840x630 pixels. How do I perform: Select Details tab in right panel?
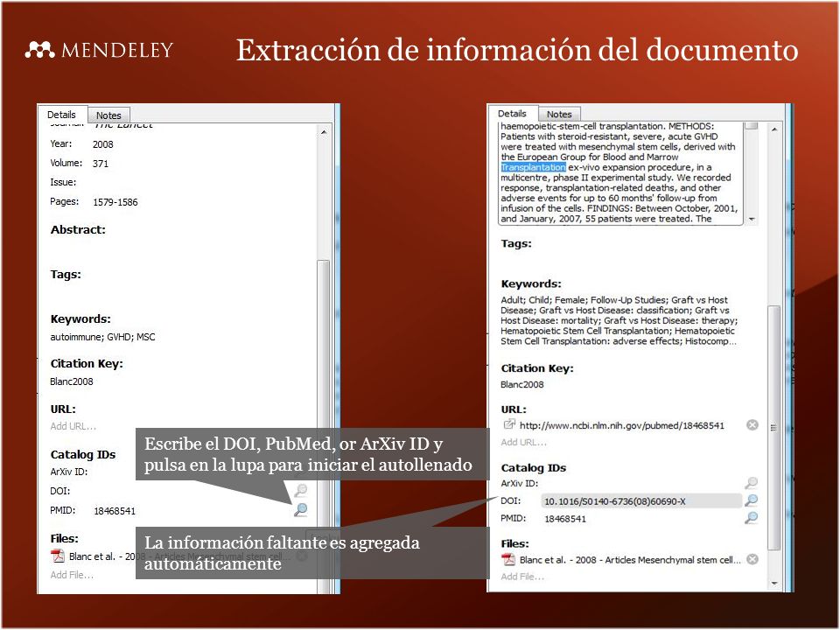[512, 114]
